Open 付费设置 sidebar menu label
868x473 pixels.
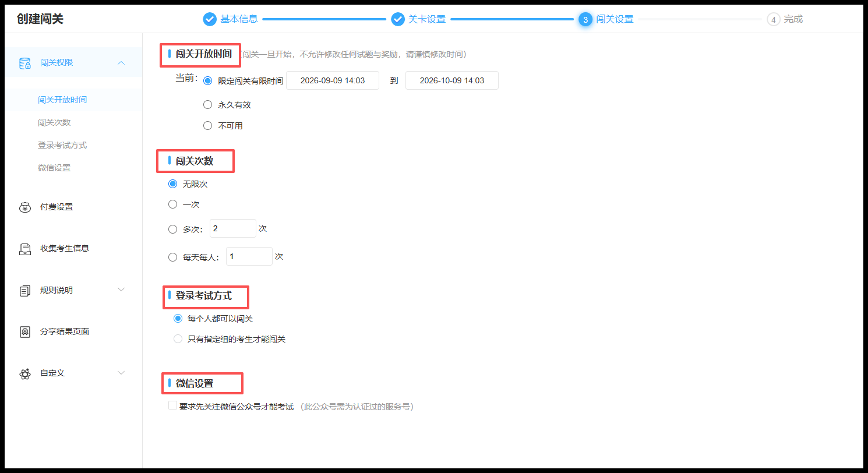57,207
